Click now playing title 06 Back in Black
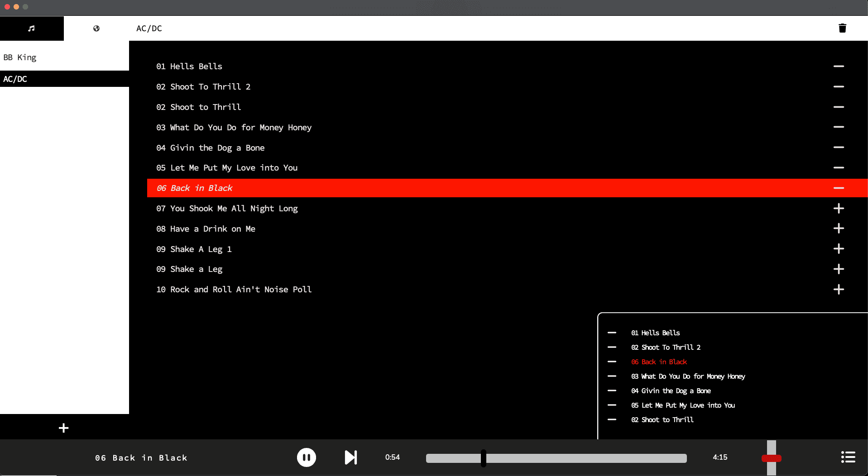 [x=141, y=458]
